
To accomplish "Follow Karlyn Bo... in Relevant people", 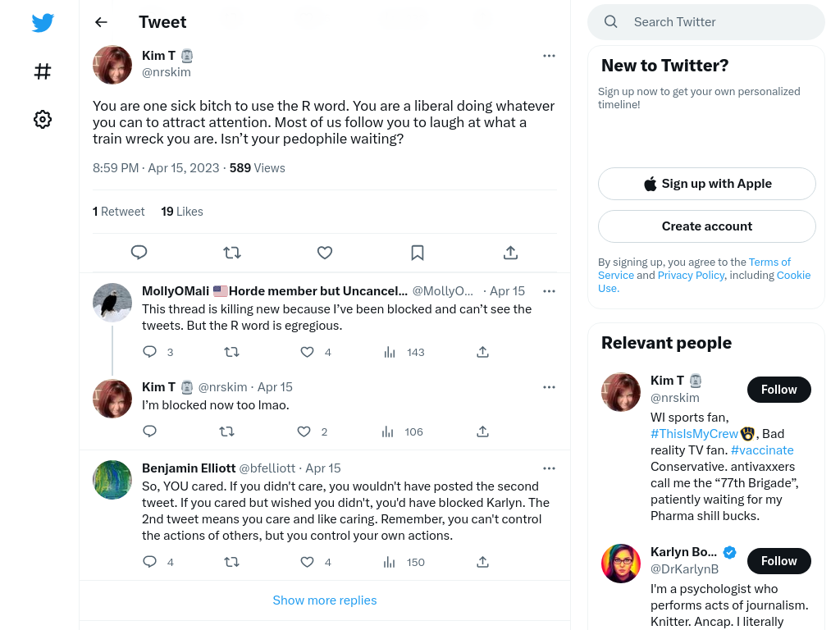I will (x=779, y=561).
